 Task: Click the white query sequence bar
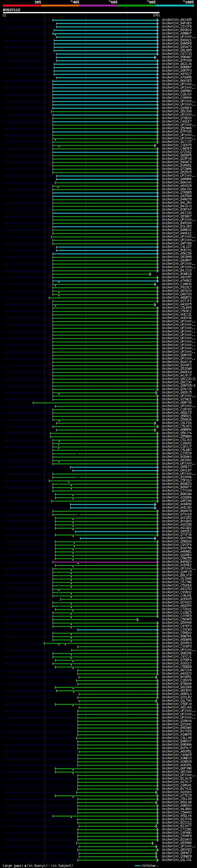coord(81,12)
